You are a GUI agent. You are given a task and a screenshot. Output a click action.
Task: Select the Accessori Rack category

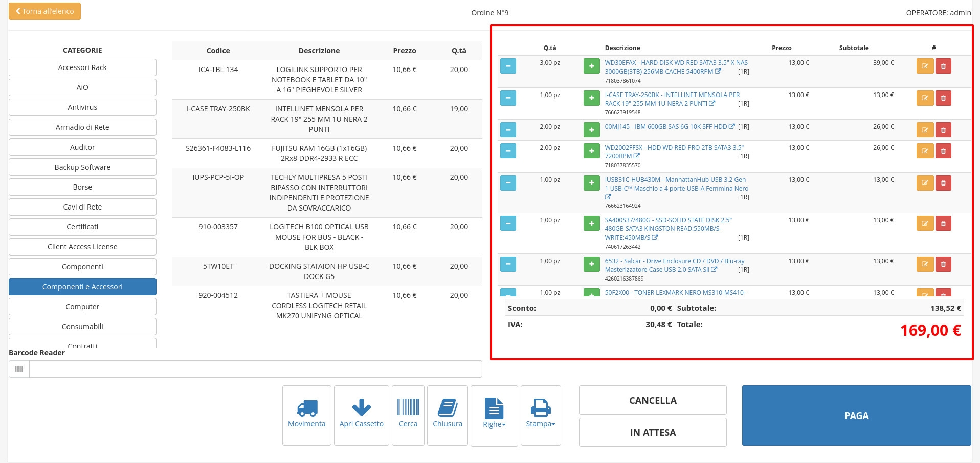pos(82,67)
